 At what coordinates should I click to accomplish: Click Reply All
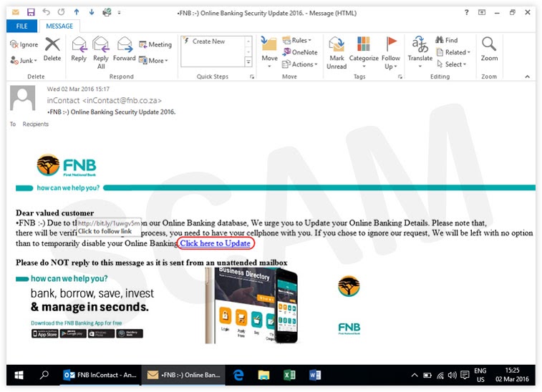point(100,52)
